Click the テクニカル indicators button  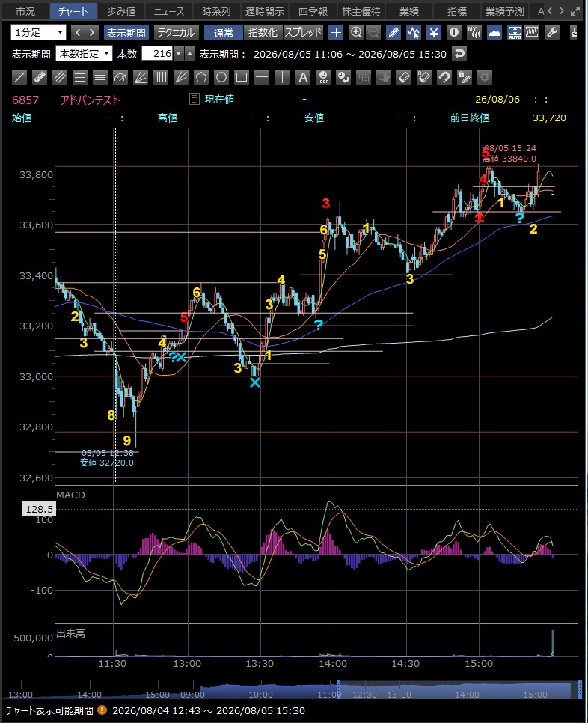[176, 32]
